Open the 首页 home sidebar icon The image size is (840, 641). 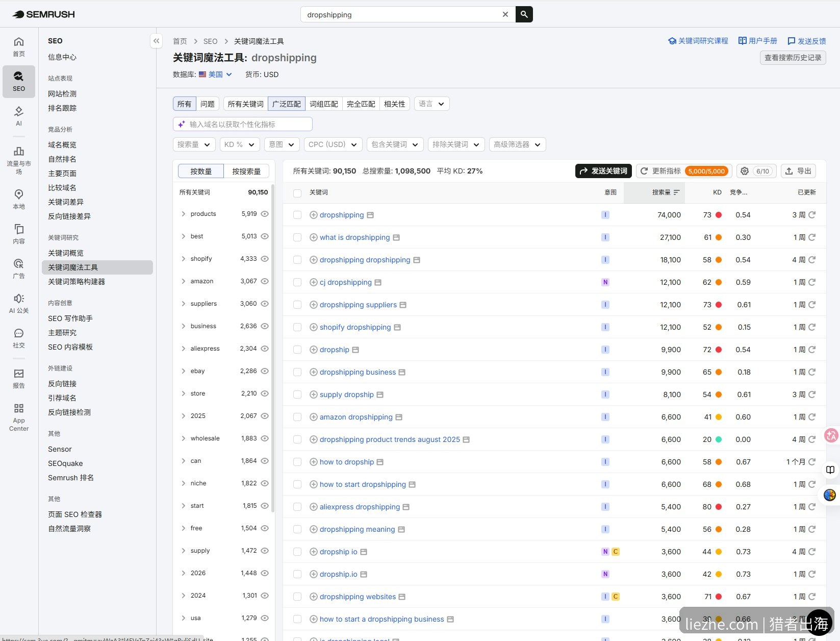coord(19,46)
